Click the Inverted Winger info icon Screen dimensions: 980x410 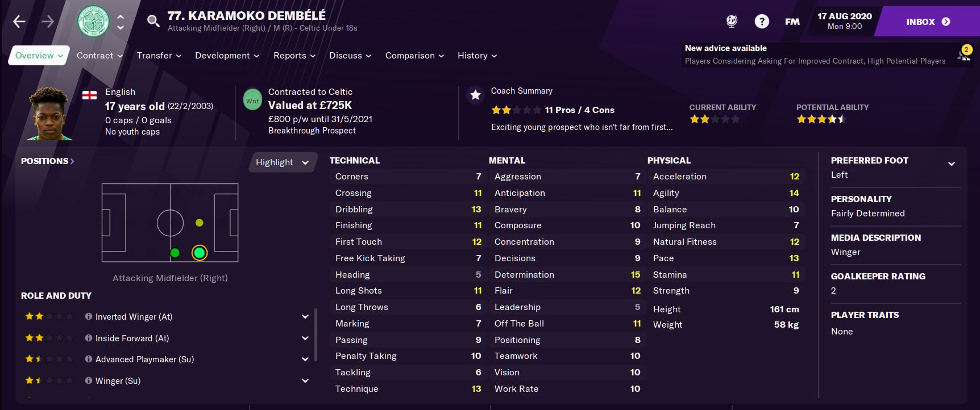coord(89,316)
